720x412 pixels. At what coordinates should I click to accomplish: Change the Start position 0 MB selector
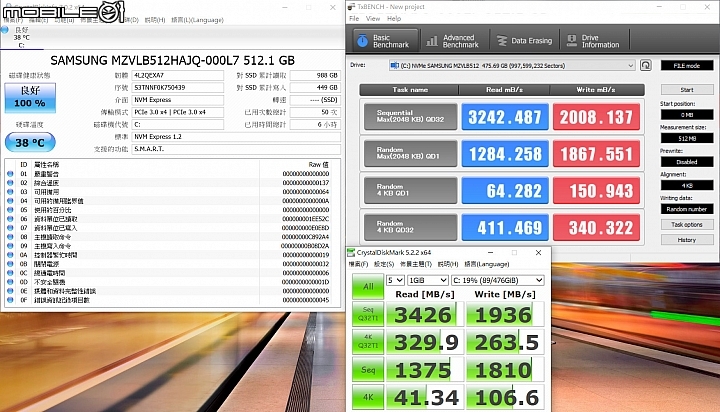coord(687,114)
